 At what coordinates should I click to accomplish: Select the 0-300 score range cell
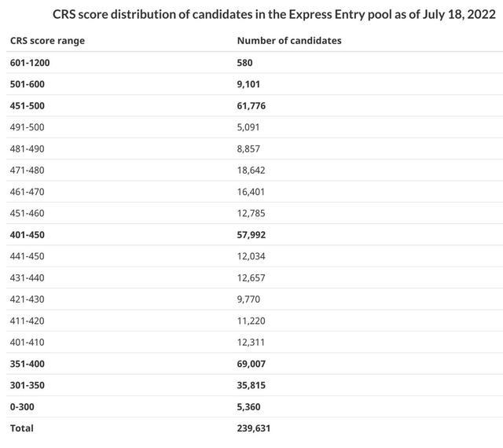(24, 407)
